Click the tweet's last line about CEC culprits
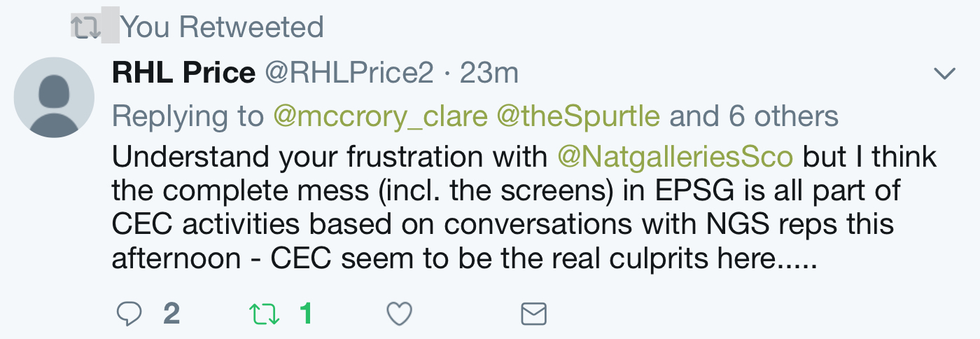This screenshot has height=339, width=980. 464,260
